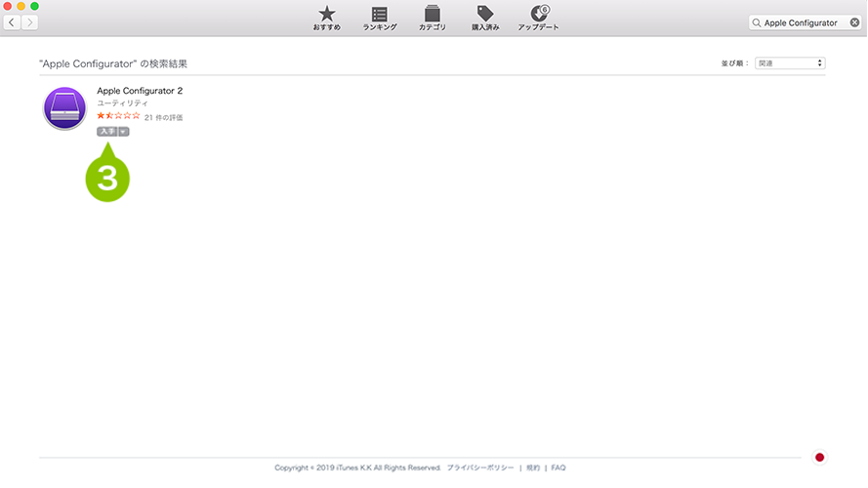Go forward with the right arrow button
The width and height of the screenshot is (868, 488).
click(x=30, y=22)
